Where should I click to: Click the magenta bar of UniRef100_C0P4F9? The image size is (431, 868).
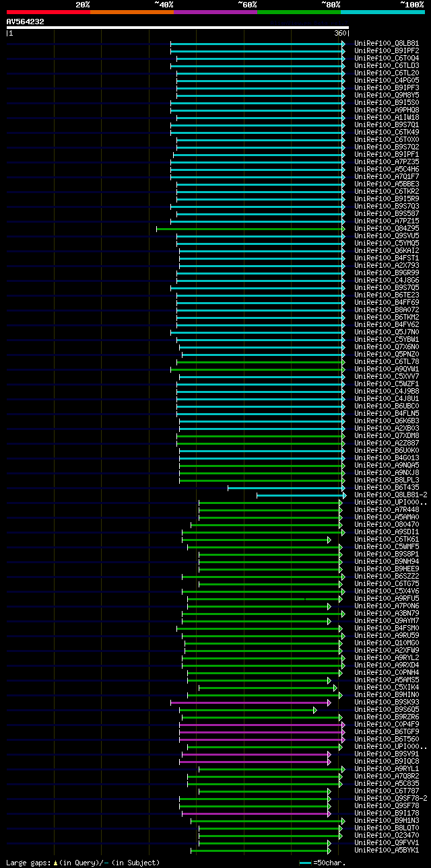262,725
